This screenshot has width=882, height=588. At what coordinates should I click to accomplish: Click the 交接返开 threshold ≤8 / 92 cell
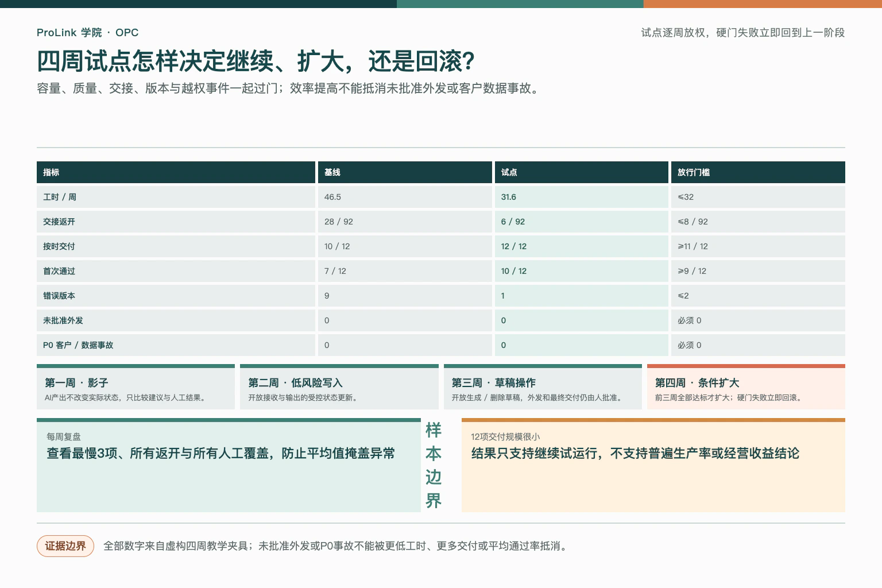(758, 222)
